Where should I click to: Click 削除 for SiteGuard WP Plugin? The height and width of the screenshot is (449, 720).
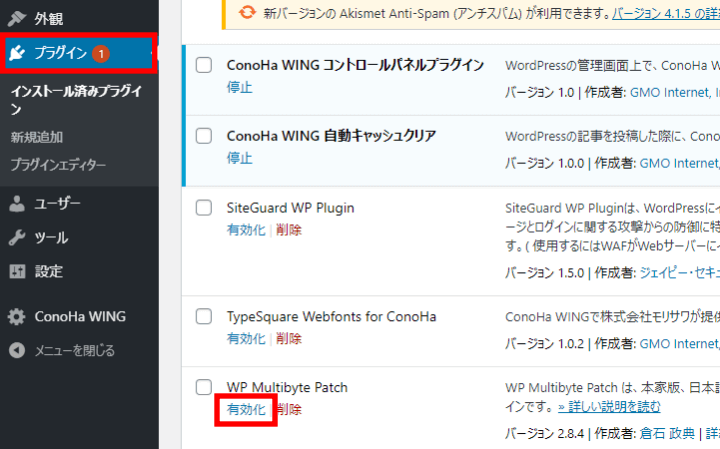click(x=289, y=230)
